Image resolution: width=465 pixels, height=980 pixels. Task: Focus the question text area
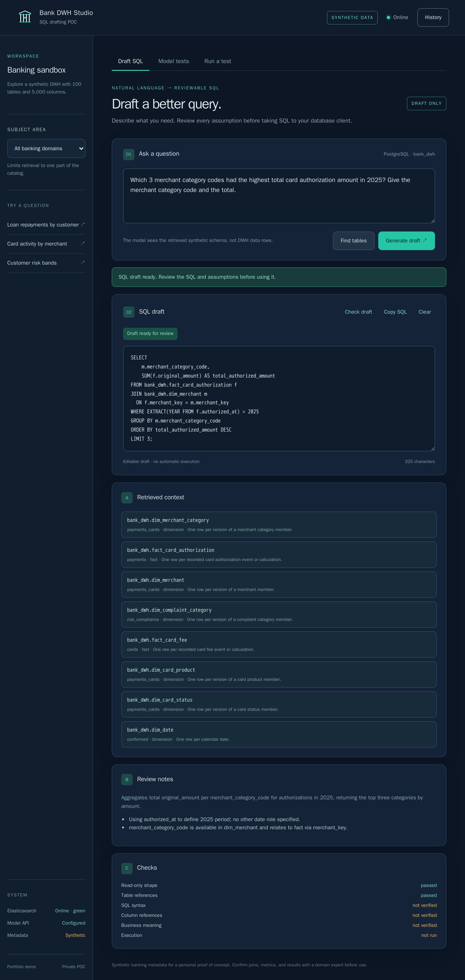[x=279, y=196]
